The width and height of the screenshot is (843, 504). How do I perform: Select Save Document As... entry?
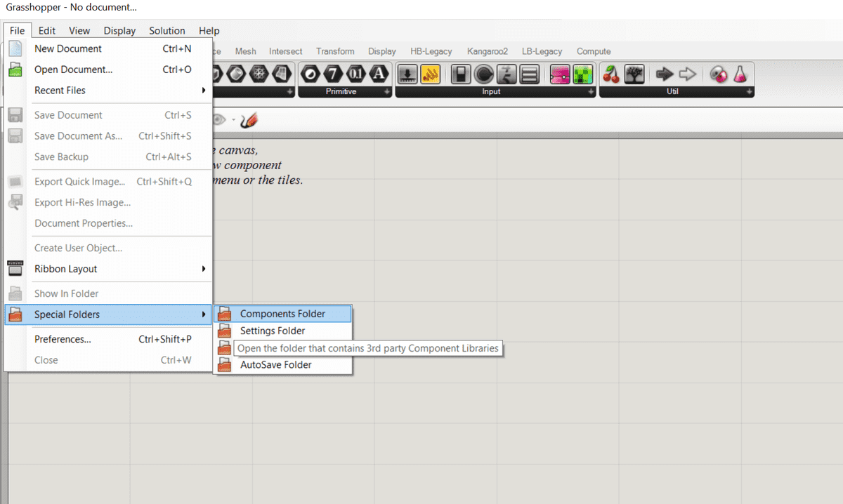tap(108, 136)
